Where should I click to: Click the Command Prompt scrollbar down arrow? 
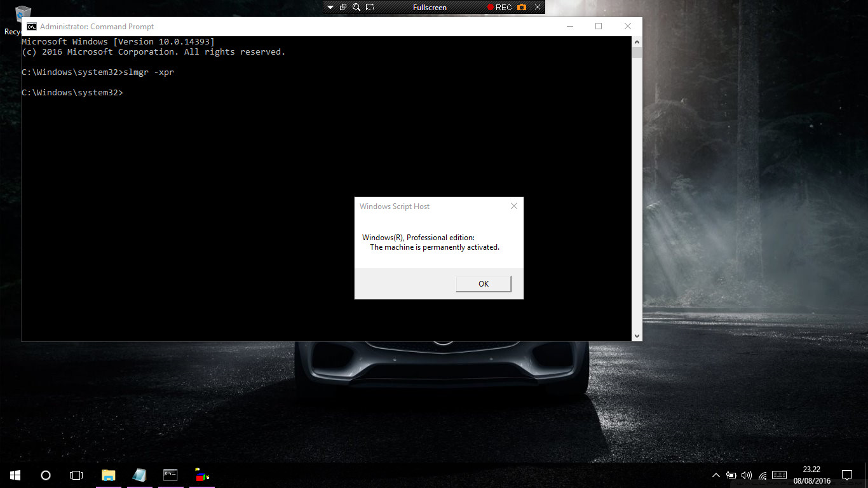pyautogui.click(x=637, y=335)
